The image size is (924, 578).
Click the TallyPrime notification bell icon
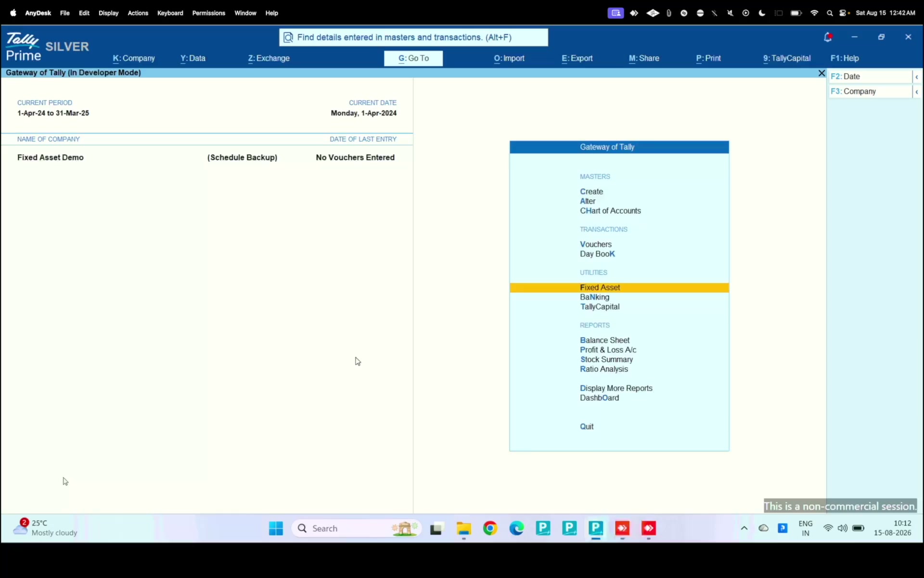[828, 37]
